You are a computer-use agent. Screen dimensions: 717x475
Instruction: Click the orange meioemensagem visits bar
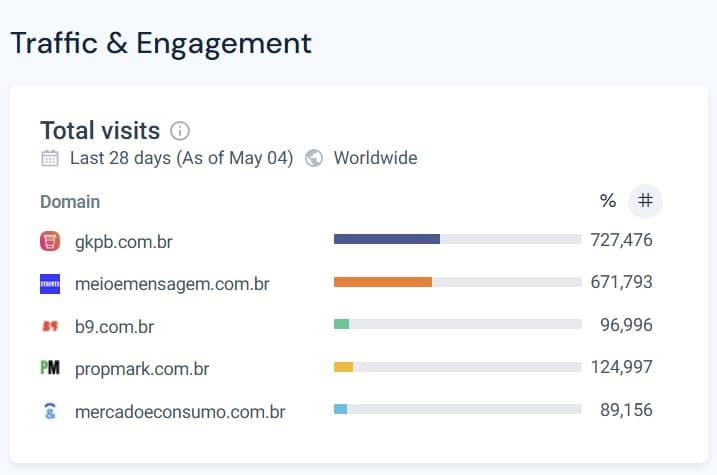point(383,282)
